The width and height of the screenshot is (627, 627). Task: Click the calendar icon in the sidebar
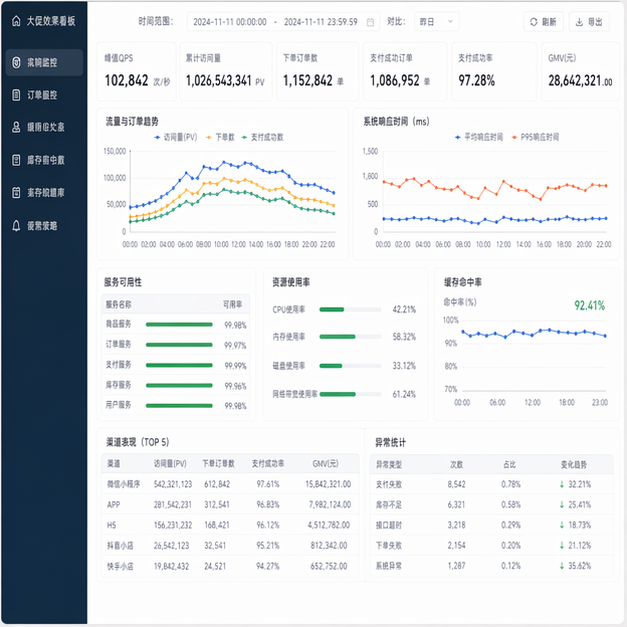pyautogui.click(x=16, y=193)
